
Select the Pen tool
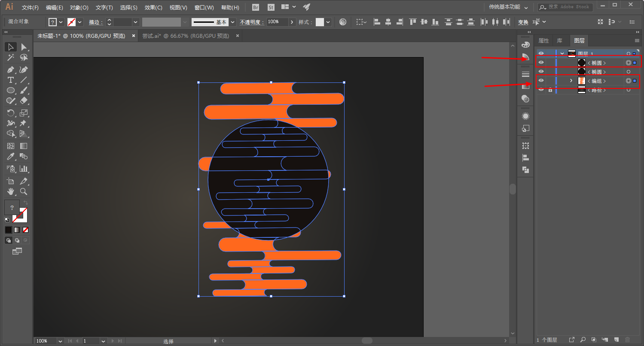[11, 70]
